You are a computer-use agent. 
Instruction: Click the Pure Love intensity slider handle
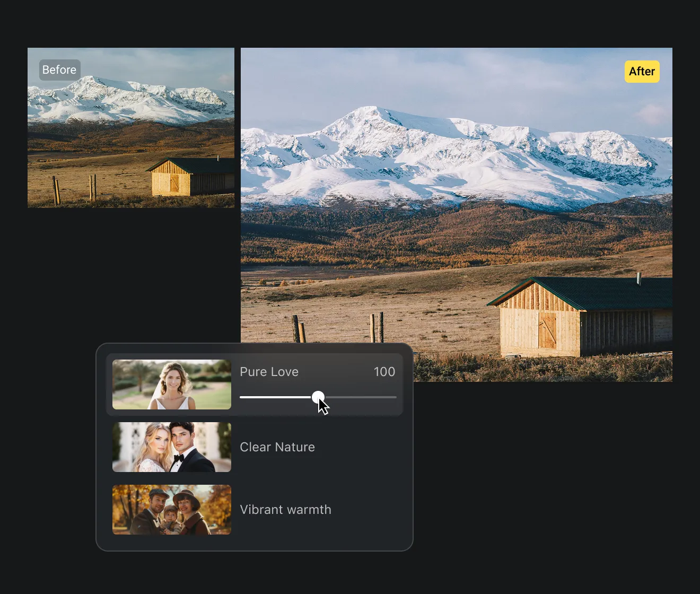click(318, 397)
